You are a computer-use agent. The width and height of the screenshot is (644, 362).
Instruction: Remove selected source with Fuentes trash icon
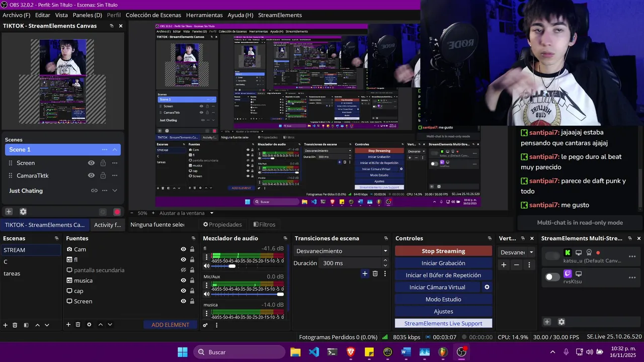(78, 325)
